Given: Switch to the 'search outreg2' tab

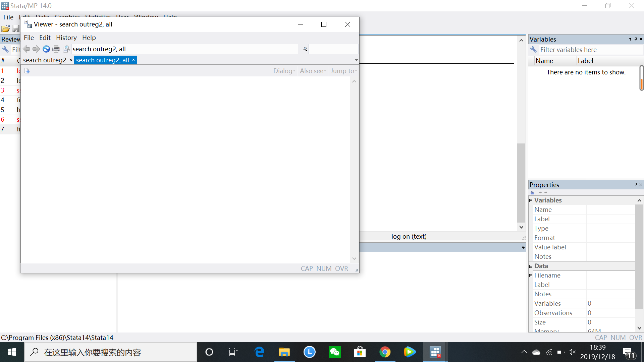Looking at the screenshot, I should click(x=45, y=60).
